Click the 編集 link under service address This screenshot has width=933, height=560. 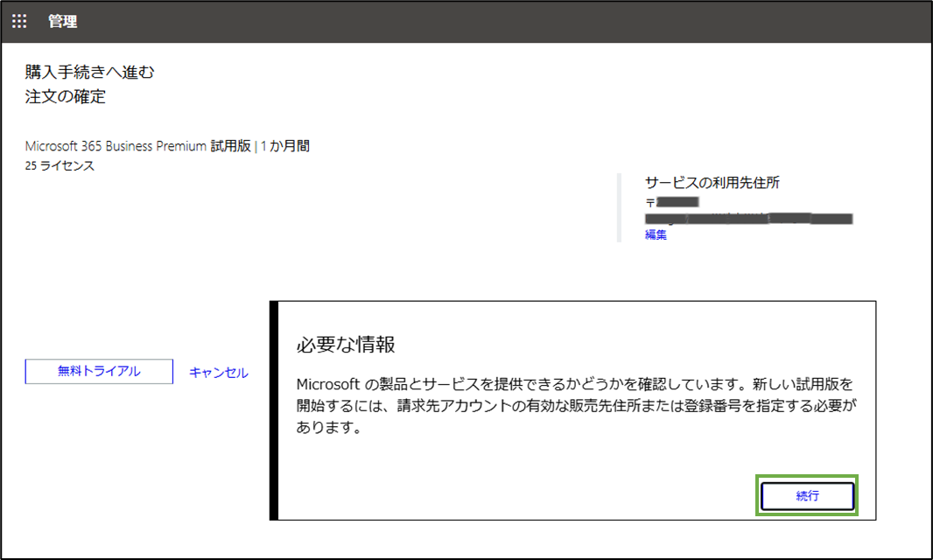click(x=656, y=234)
